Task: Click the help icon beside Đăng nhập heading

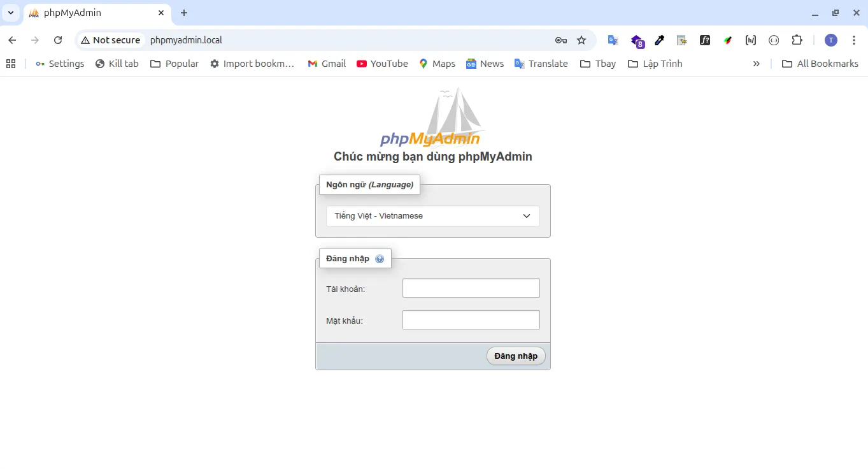Action: coord(380,258)
